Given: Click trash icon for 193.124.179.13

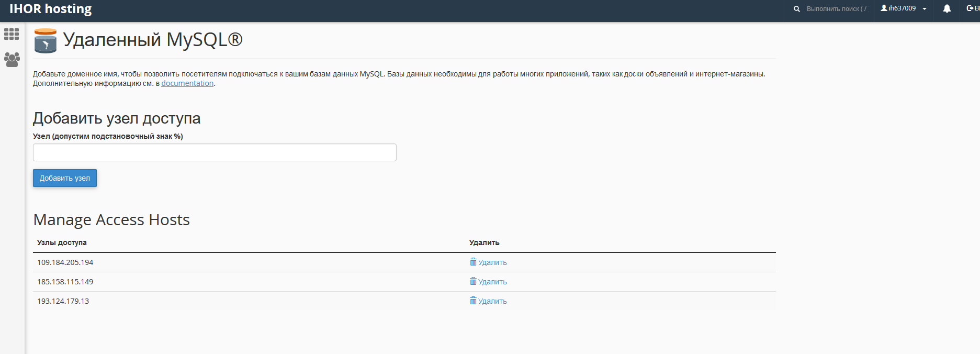Looking at the screenshot, I should [473, 301].
